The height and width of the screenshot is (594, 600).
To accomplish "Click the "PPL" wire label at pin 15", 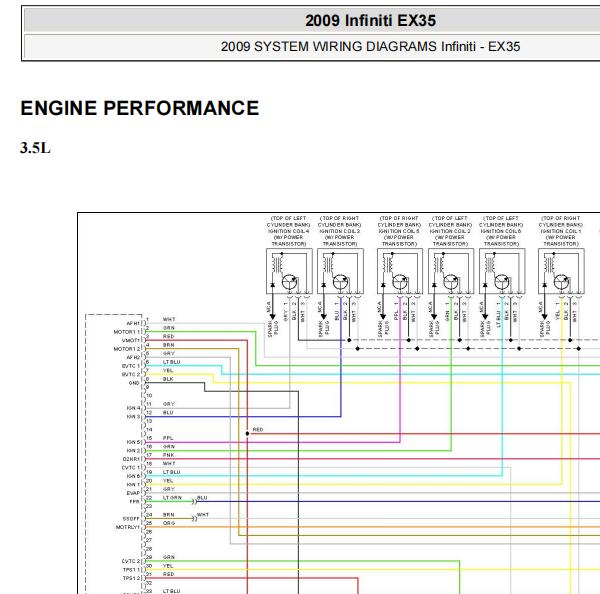I will click(x=168, y=438).
